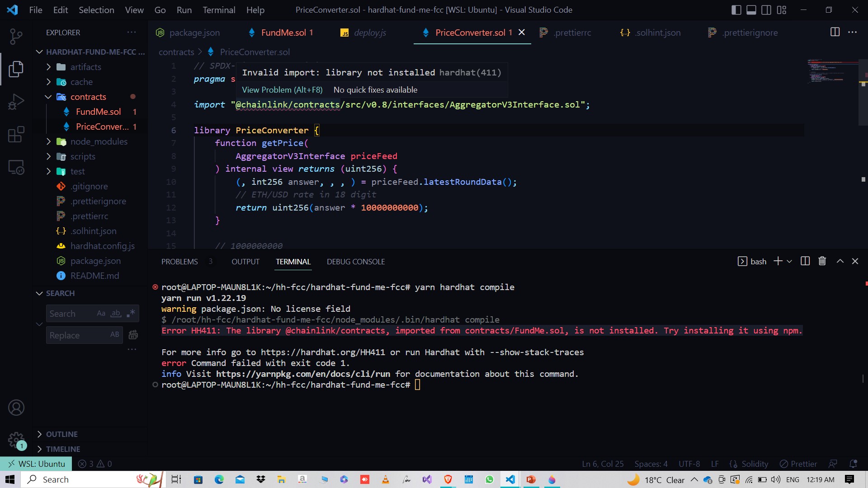Open VLC icon in Windows taskbar
The height and width of the screenshot is (488, 868).
386,479
